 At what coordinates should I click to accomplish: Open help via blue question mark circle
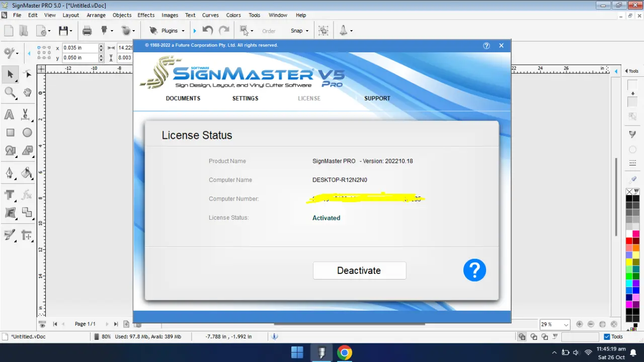(x=474, y=270)
